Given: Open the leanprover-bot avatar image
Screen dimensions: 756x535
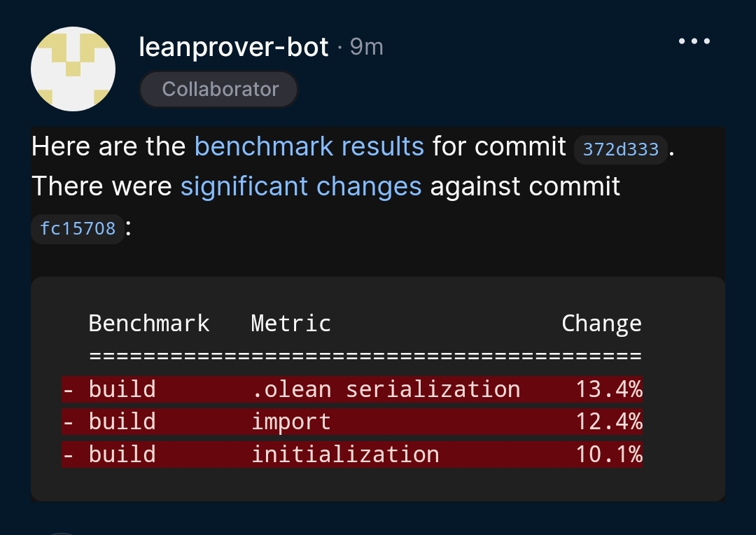Looking at the screenshot, I should 73,69.
